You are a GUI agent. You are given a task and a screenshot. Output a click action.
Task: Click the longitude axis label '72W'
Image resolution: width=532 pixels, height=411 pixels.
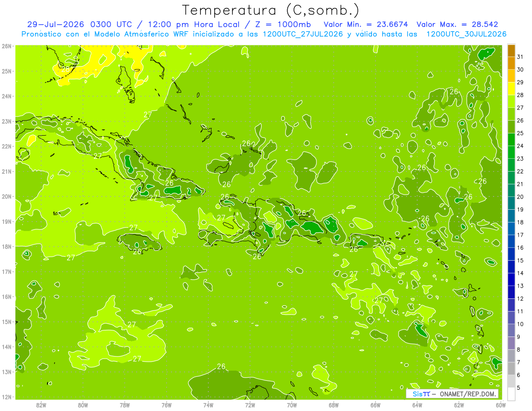point(250,405)
